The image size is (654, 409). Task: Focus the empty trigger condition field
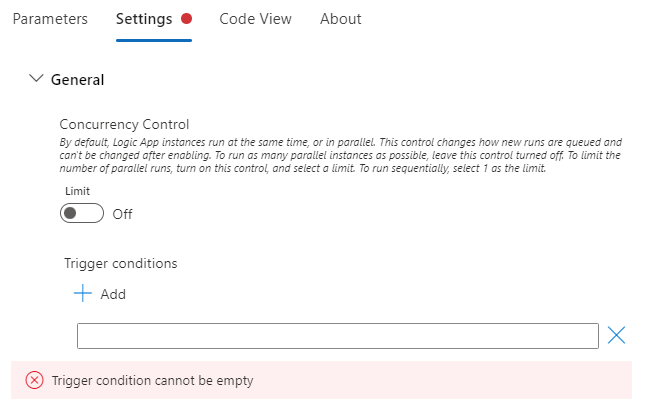(337, 336)
